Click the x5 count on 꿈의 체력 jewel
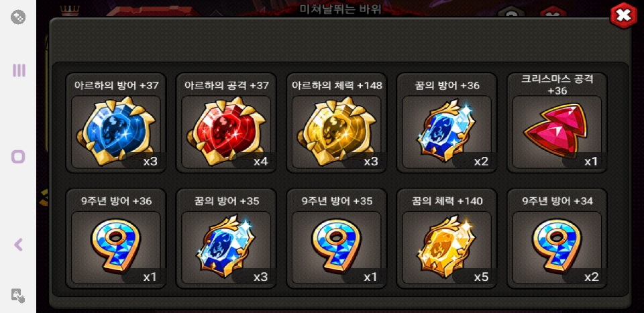This screenshot has height=313, width=644. 481,277
